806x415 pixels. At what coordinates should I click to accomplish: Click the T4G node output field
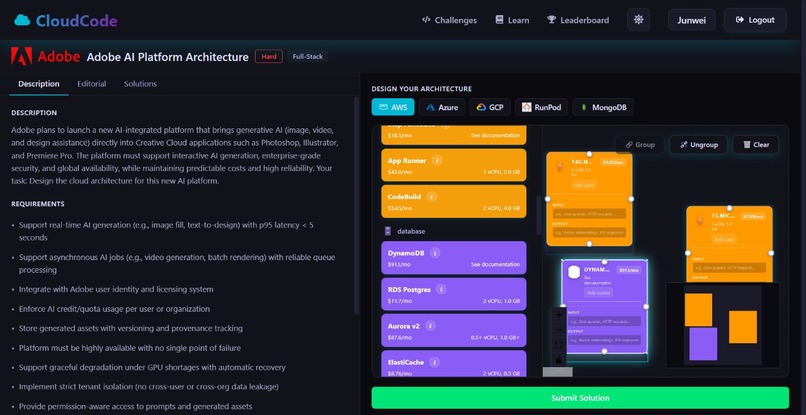[x=589, y=232]
